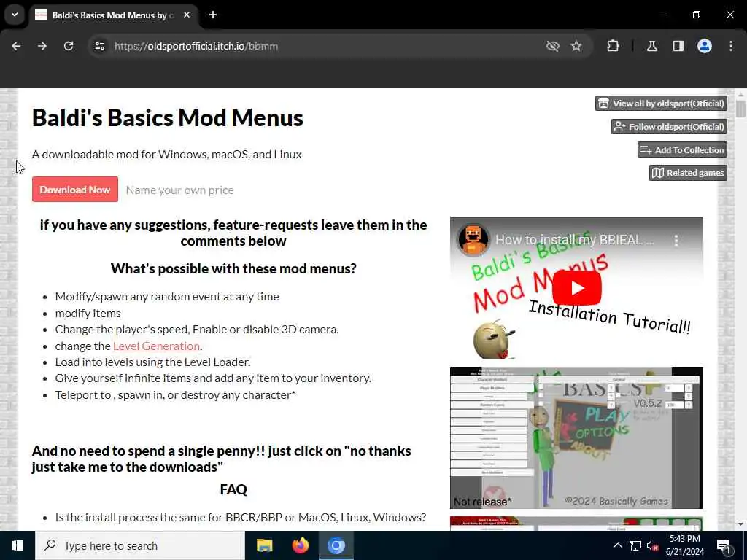Click the Baldi's Basics Mod Menus heading

[168, 117]
